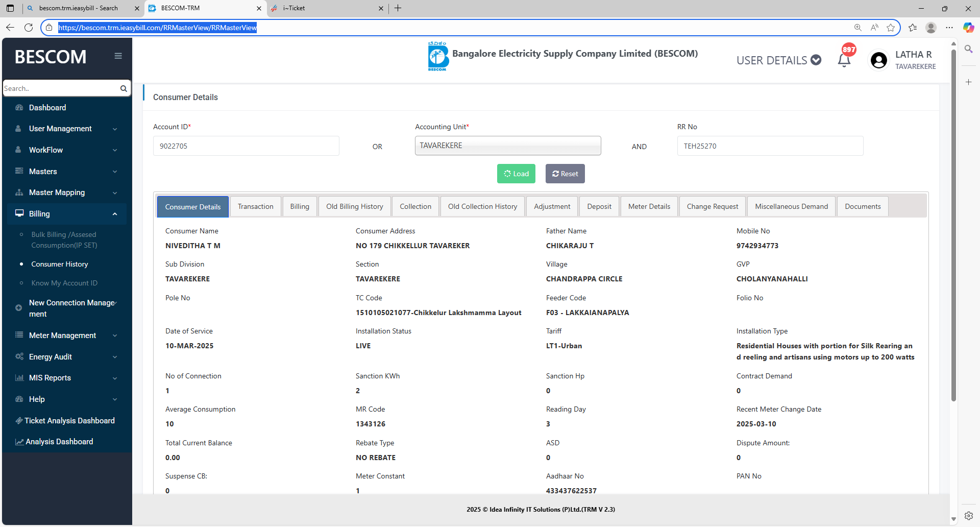Image resolution: width=980 pixels, height=527 pixels.
Task: Click the browser back arrow
Action: [x=10, y=28]
